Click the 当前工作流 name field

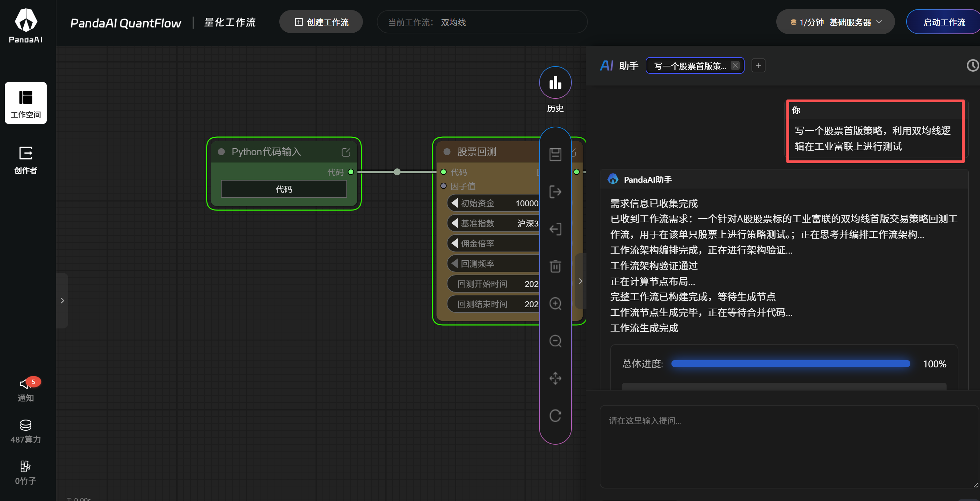[x=482, y=22]
